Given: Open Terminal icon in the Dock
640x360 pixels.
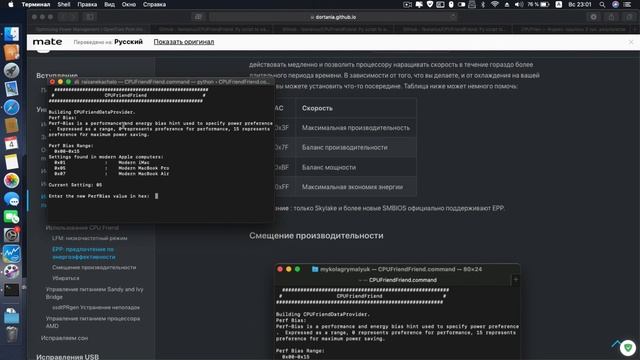Looking at the screenshot, I should (x=11, y=289).
